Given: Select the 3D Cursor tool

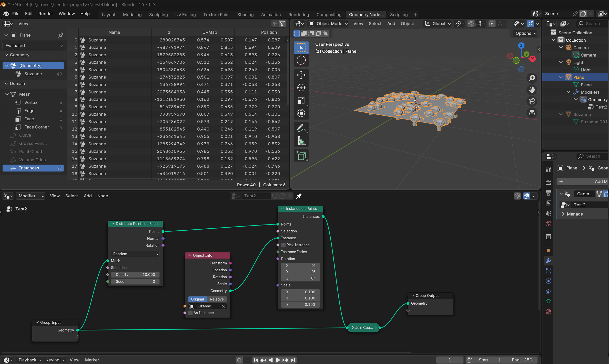Looking at the screenshot, I should click(301, 60).
